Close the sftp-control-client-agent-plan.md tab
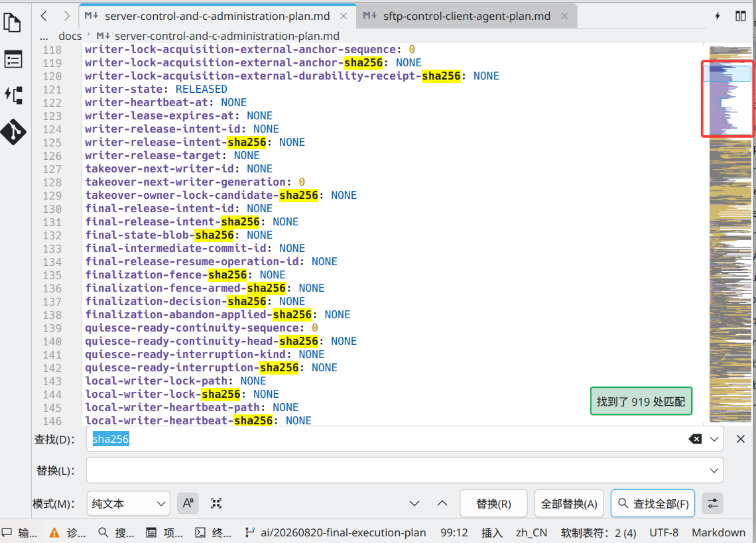The height and width of the screenshot is (543, 756). [x=564, y=16]
